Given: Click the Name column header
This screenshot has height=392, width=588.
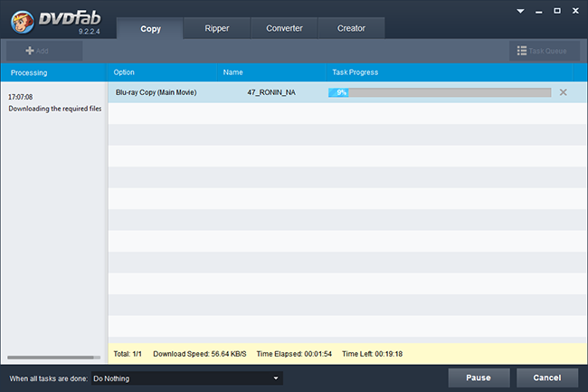Looking at the screenshot, I should (x=271, y=72).
